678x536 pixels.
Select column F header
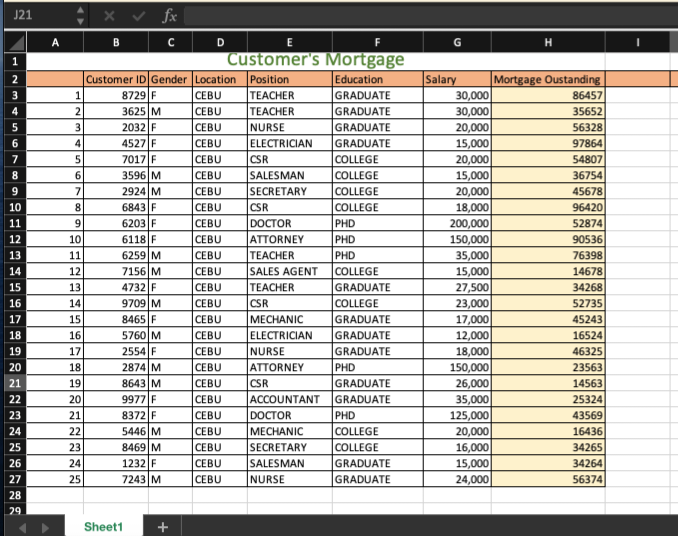377,42
